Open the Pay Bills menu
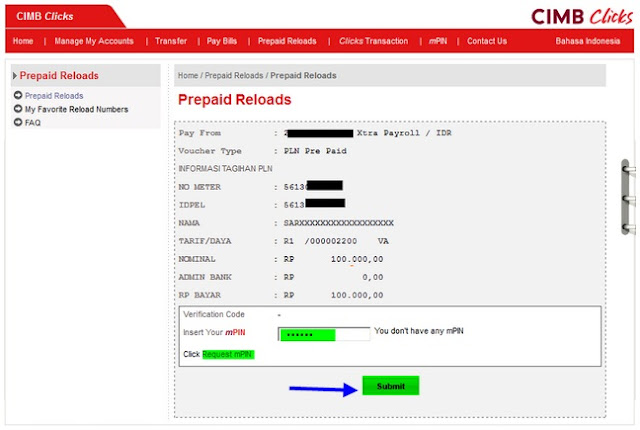640x430 pixels. (222, 41)
